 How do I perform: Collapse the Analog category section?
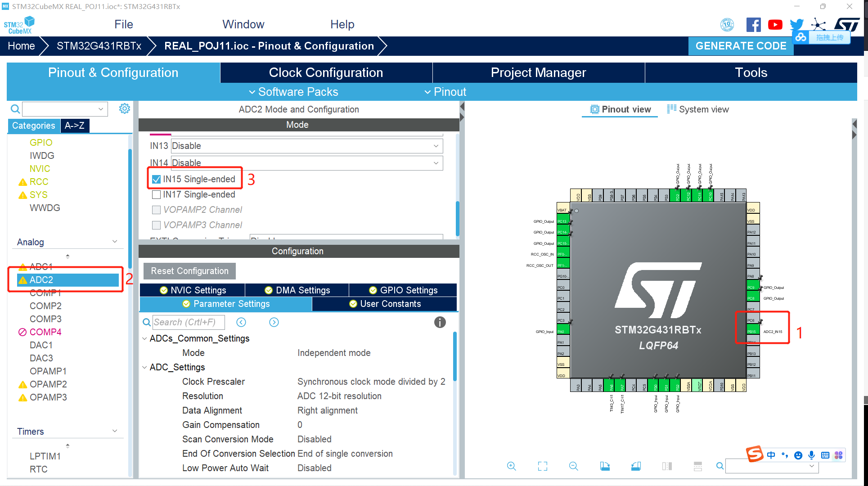coord(115,242)
